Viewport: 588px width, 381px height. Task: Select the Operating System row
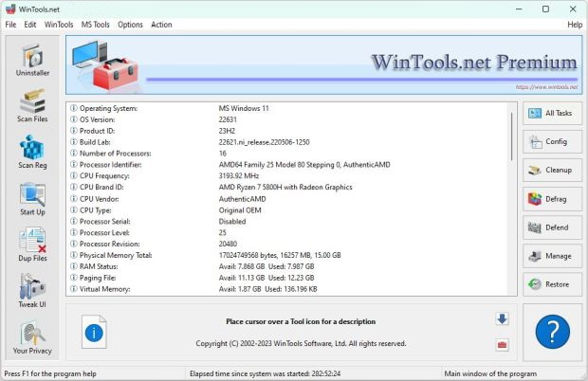287,108
